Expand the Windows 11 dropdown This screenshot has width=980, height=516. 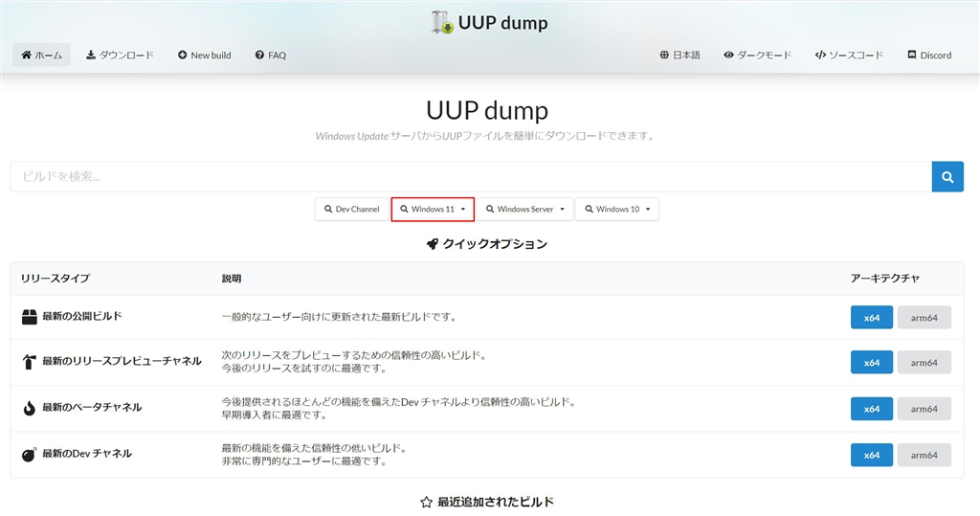433,209
